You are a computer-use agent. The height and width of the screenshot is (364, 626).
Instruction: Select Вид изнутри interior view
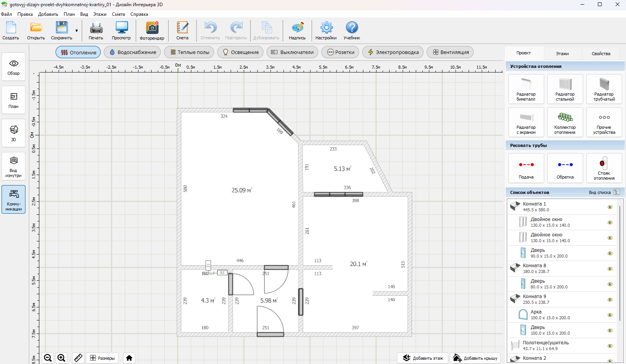click(x=13, y=166)
